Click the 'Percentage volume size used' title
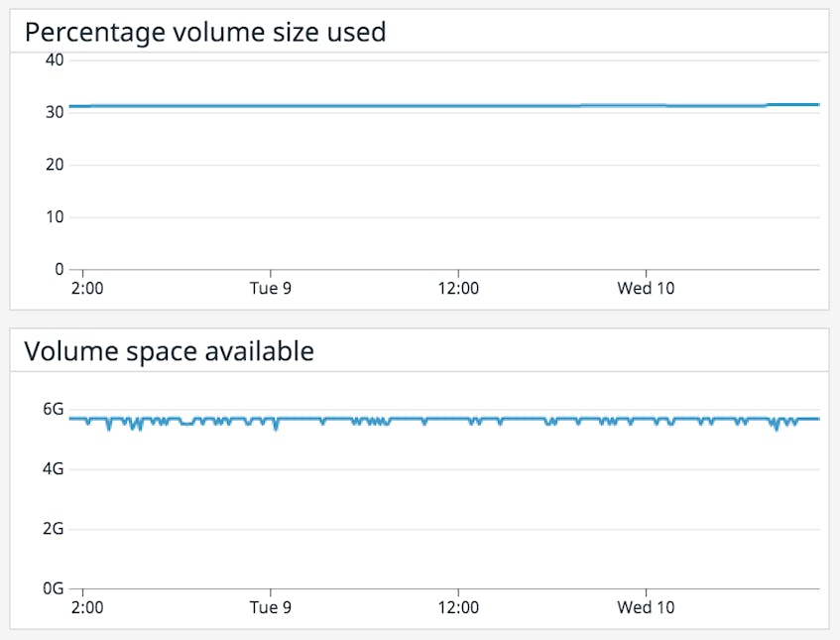 point(205,32)
